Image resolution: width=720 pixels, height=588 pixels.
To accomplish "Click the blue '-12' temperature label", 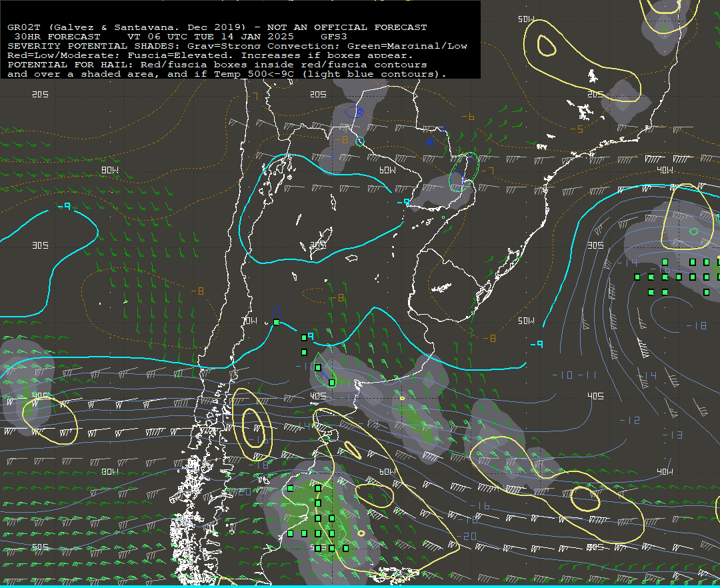I will (x=629, y=420).
